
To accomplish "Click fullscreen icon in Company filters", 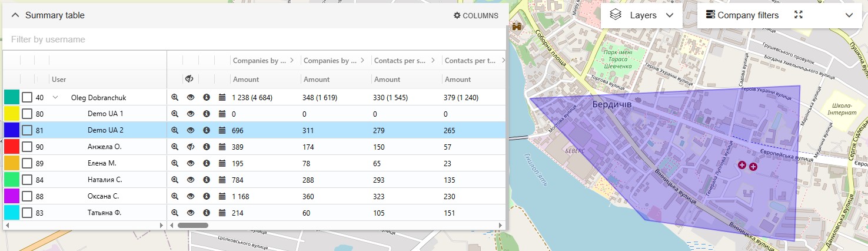I will click(x=798, y=15).
